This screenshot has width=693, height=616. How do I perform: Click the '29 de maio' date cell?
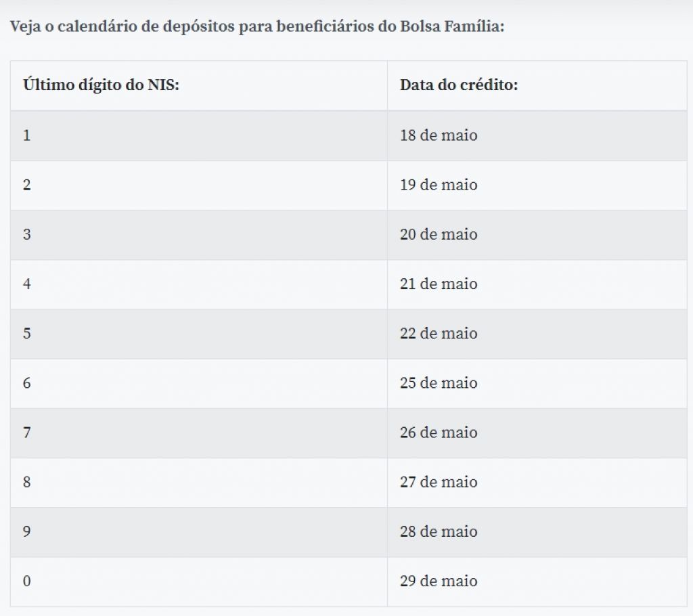point(537,581)
